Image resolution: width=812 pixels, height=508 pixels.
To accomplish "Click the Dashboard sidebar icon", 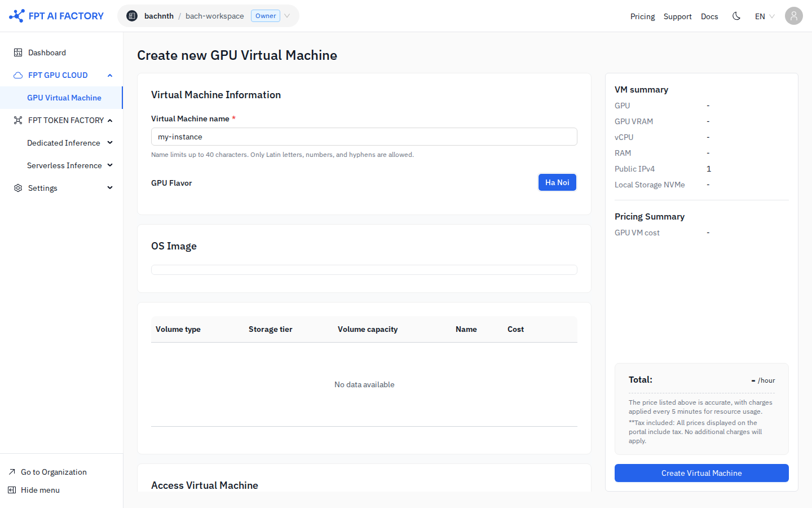I will [18, 52].
